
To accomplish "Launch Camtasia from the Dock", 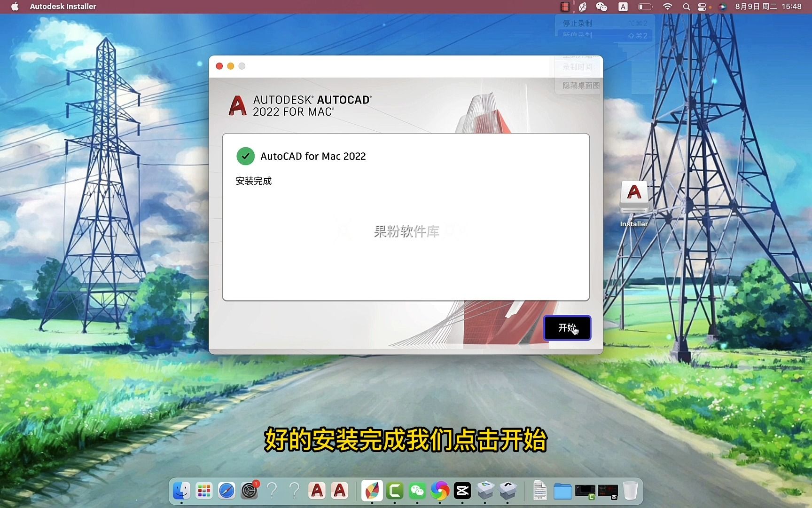I will (395, 491).
